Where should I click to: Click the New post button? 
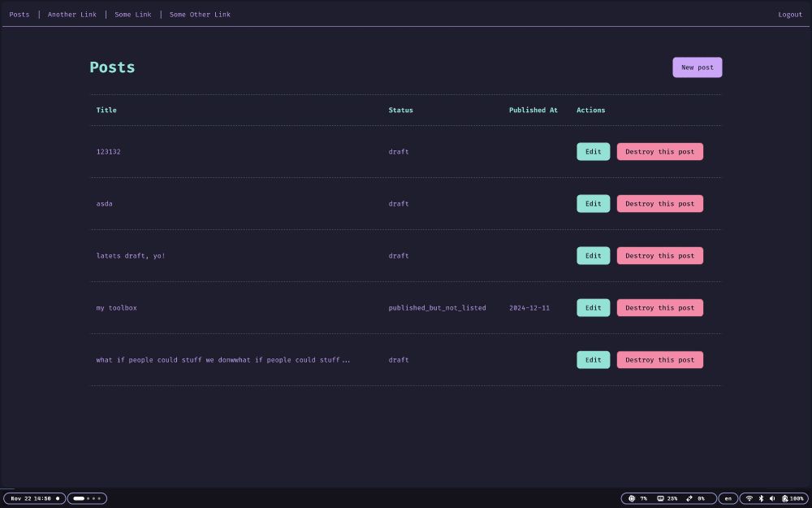click(697, 67)
